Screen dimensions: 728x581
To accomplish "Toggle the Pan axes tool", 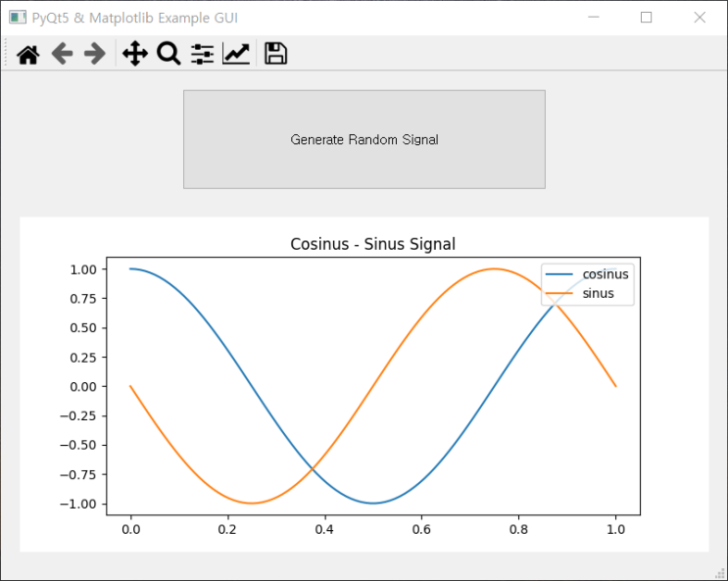I will click(x=134, y=54).
